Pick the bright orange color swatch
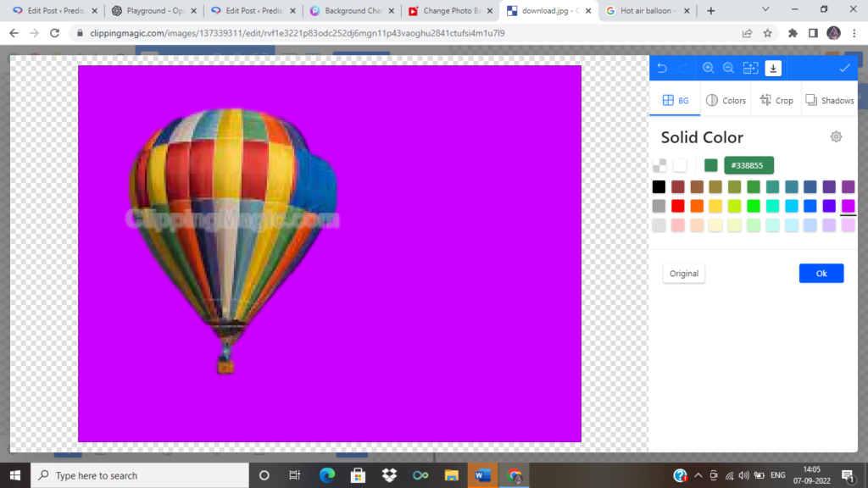The image size is (868, 488). pos(697,206)
